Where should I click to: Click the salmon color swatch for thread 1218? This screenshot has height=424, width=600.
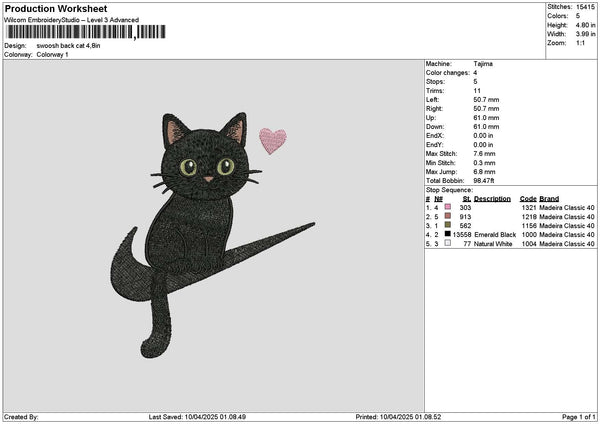[x=448, y=216]
